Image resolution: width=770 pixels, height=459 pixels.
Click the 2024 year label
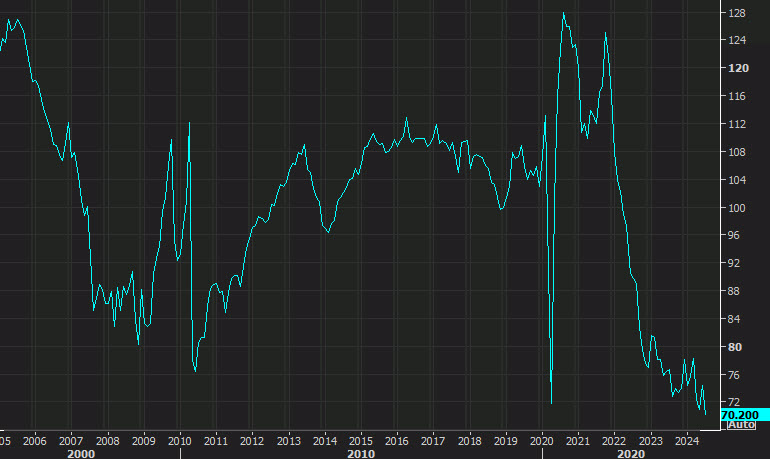point(687,441)
